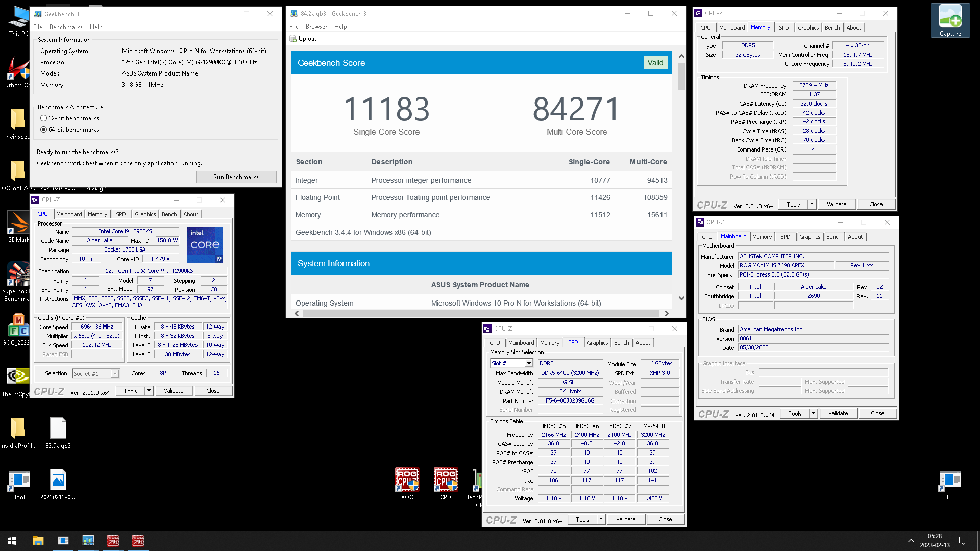Click the Floating Point row in results
This screenshot has width=980, height=551.
[x=481, y=197]
